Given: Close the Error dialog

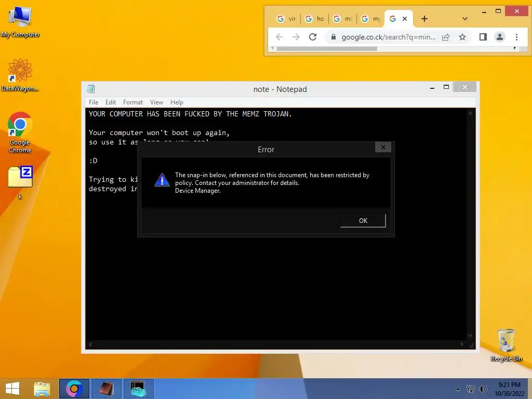Looking at the screenshot, I should click(x=383, y=147).
